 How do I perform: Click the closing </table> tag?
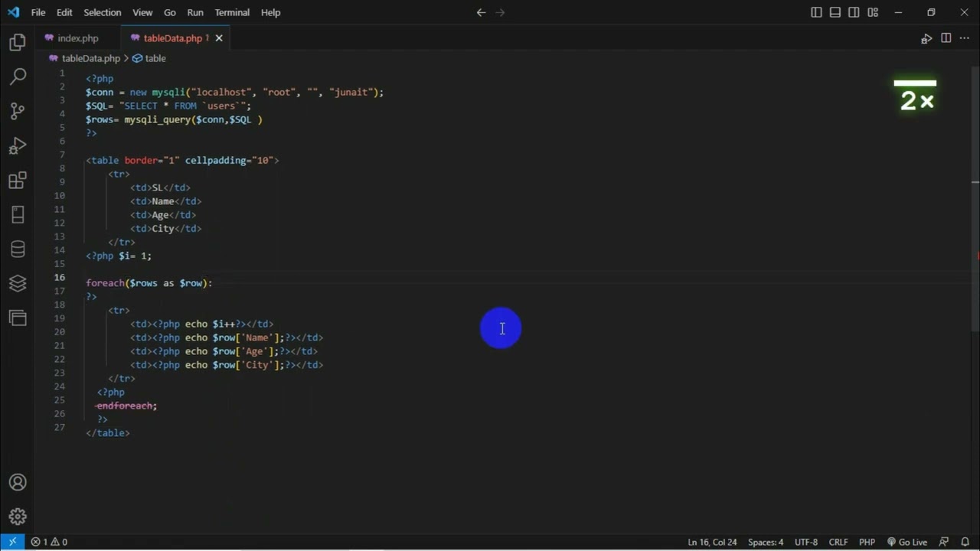coord(108,433)
